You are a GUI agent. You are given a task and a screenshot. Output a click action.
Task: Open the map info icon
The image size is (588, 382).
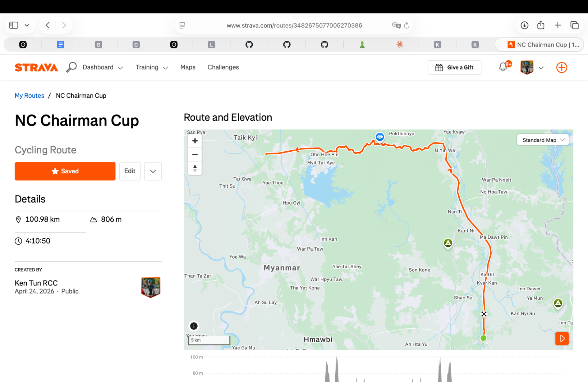[194, 326]
